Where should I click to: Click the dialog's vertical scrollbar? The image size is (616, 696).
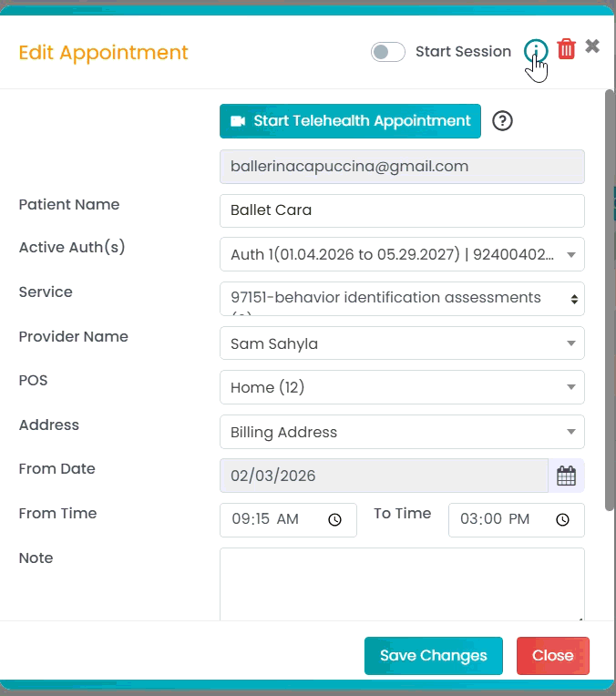point(610,301)
